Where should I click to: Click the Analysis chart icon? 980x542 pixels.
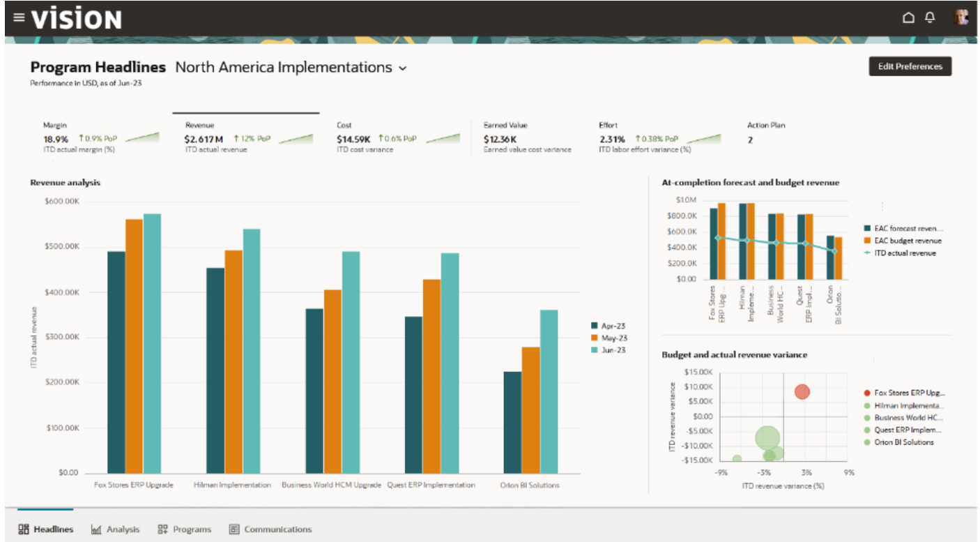pyautogui.click(x=96, y=530)
